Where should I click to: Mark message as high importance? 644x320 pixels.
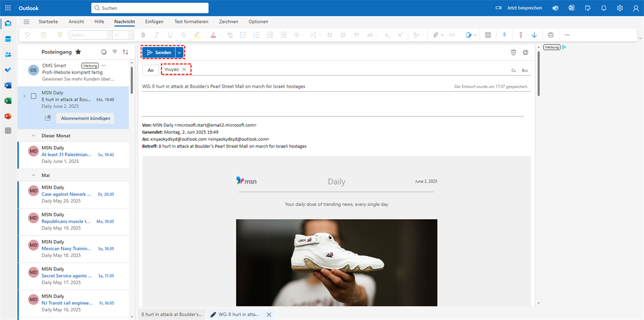point(521,35)
